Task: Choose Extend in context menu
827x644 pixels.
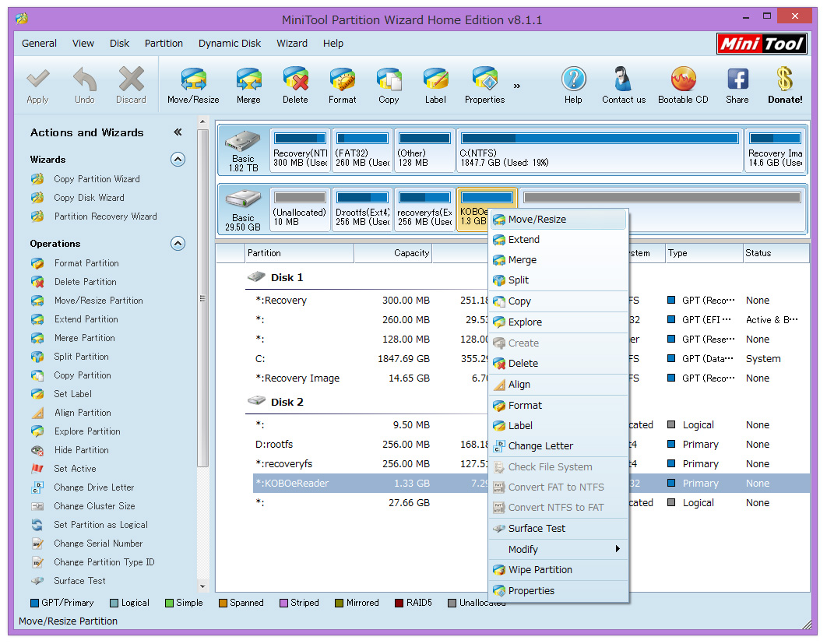Action: tap(559, 240)
